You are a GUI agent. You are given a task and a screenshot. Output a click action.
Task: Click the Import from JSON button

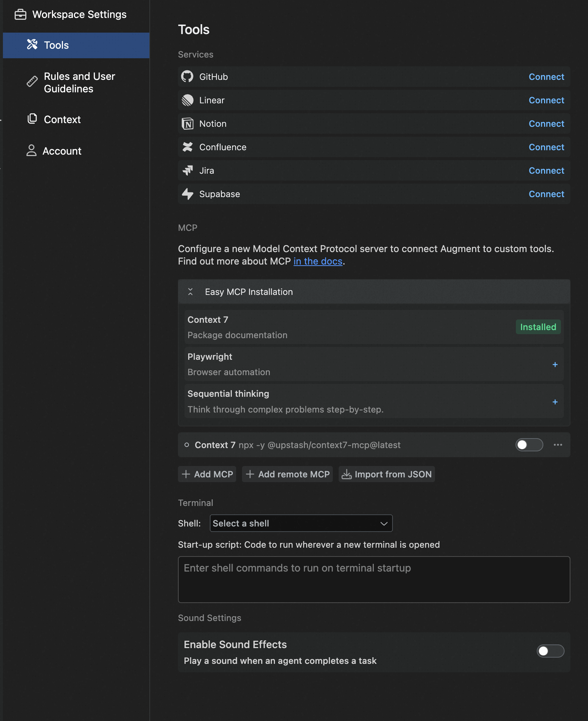coord(387,474)
